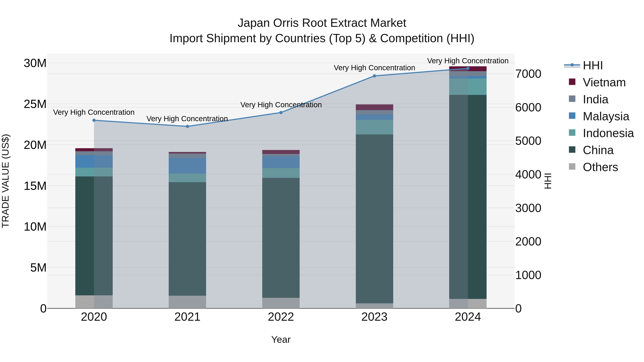This screenshot has width=644, height=362.
Task: Toggle the India legend entry
Action: point(588,99)
